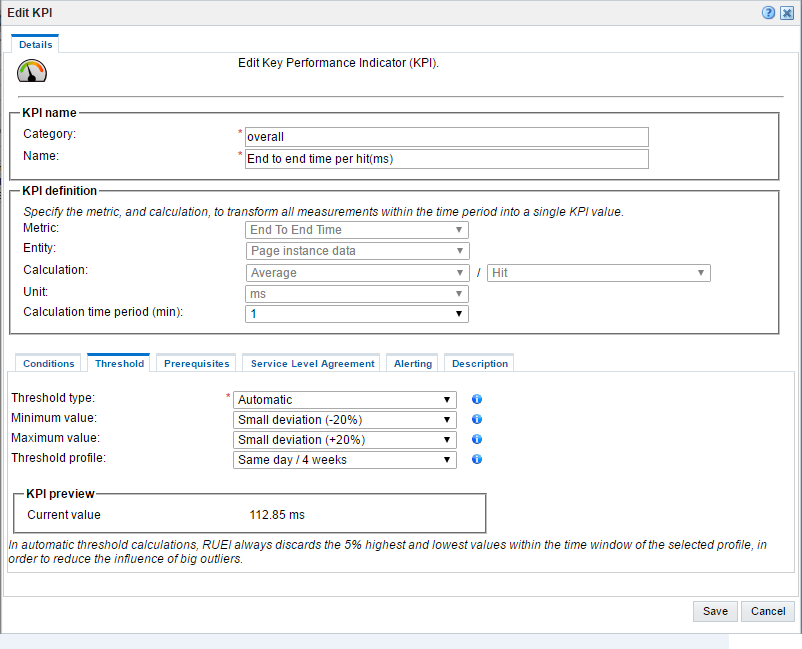This screenshot has width=802, height=649.
Task: Click info icon beside Threshold profile
Action: point(477,459)
